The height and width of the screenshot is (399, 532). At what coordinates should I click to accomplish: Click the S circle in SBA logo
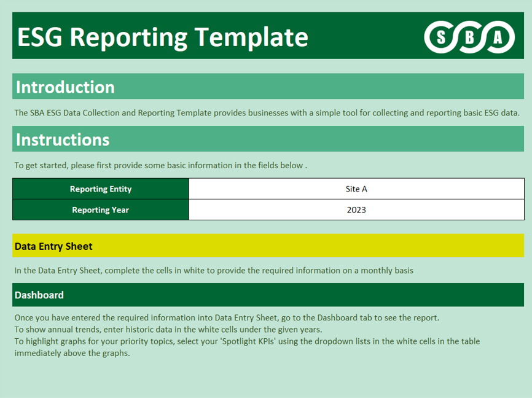point(440,37)
